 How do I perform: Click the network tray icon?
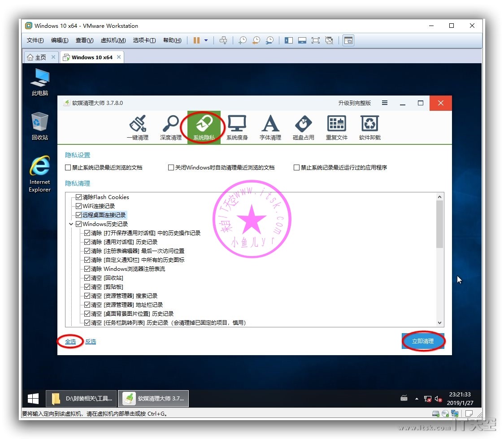pos(427,399)
